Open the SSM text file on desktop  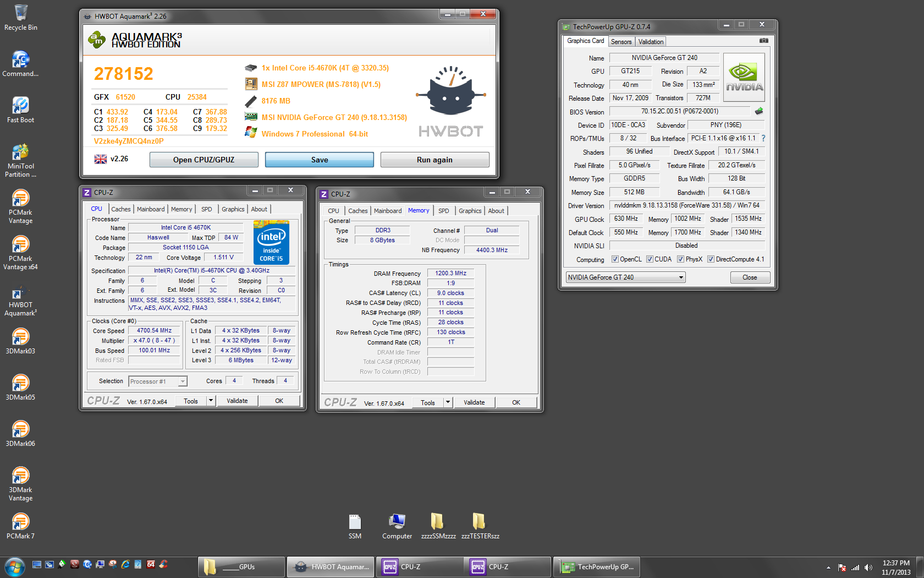(x=355, y=526)
